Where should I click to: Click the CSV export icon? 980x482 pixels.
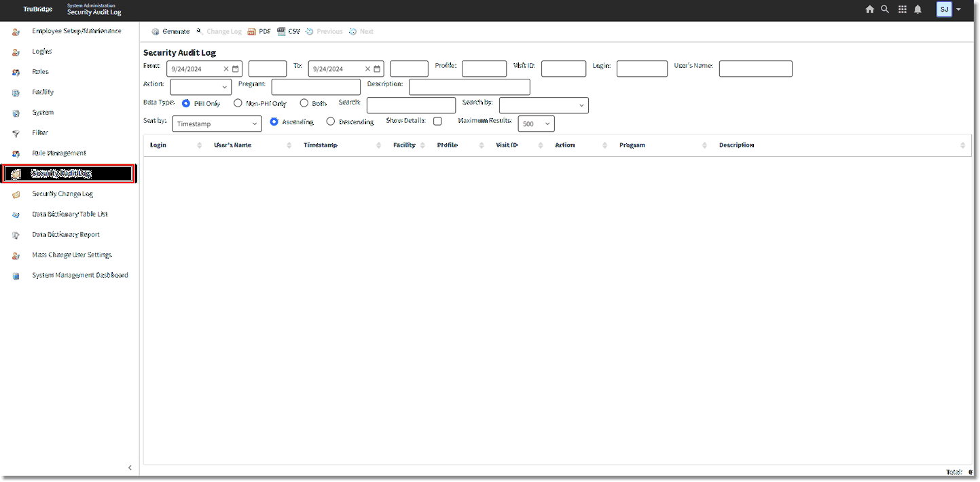point(281,31)
